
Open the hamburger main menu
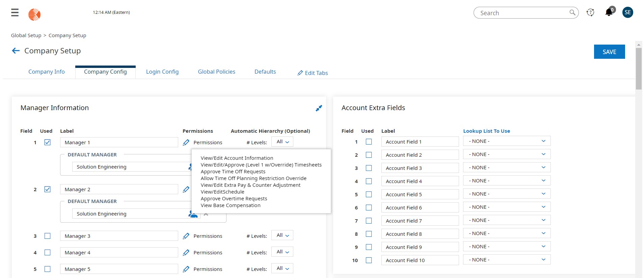[x=15, y=13]
